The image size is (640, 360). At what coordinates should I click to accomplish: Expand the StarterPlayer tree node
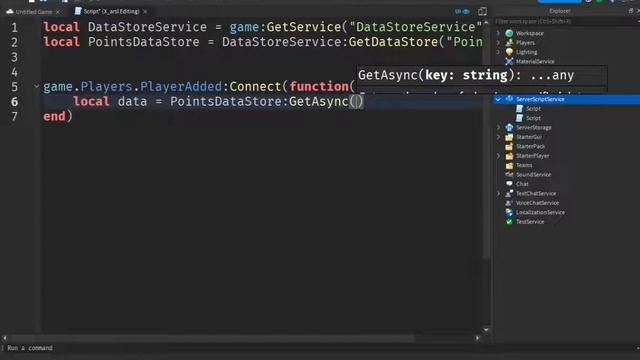tap(498, 156)
